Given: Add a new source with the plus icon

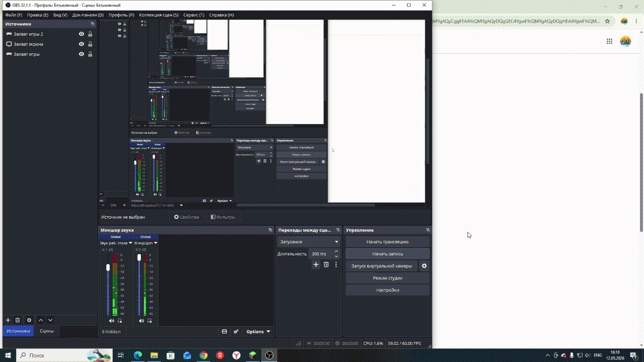Looking at the screenshot, I should pos(8,320).
